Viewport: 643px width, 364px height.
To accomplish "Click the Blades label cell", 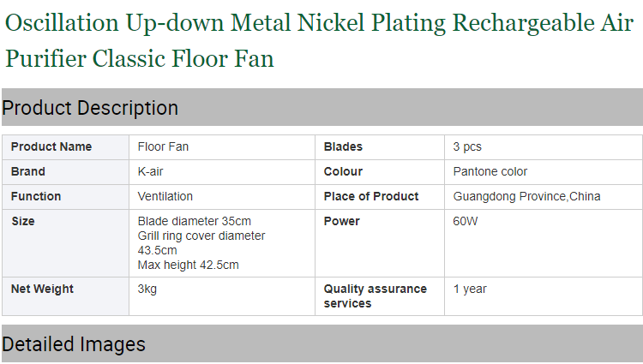I will point(380,147).
